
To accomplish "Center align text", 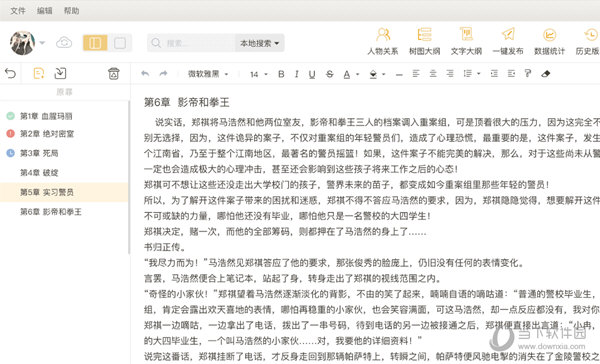I will coord(433,73).
